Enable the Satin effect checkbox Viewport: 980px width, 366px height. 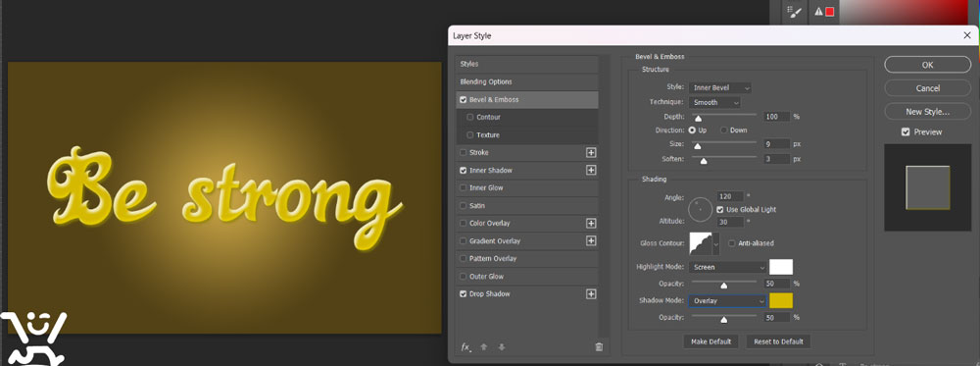pyautogui.click(x=464, y=206)
